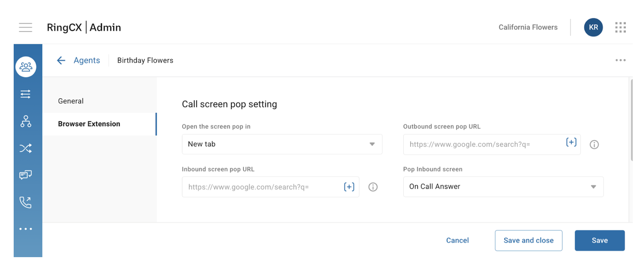Expand the 'Open the screen pop in' dropdown
The width and height of the screenshot is (644, 270).
click(x=282, y=144)
